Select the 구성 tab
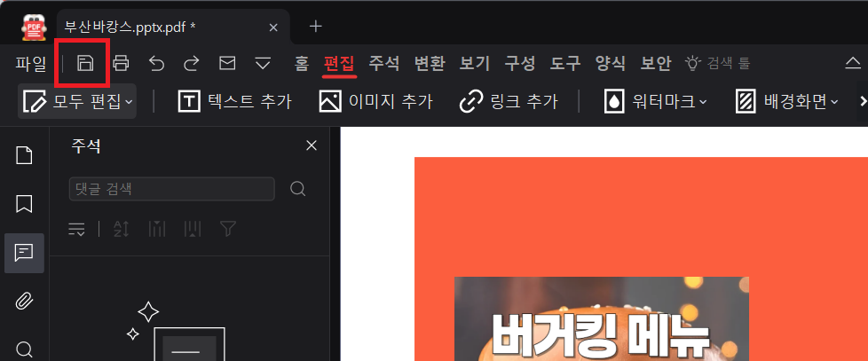868x361 pixels. click(x=520, y=64)
